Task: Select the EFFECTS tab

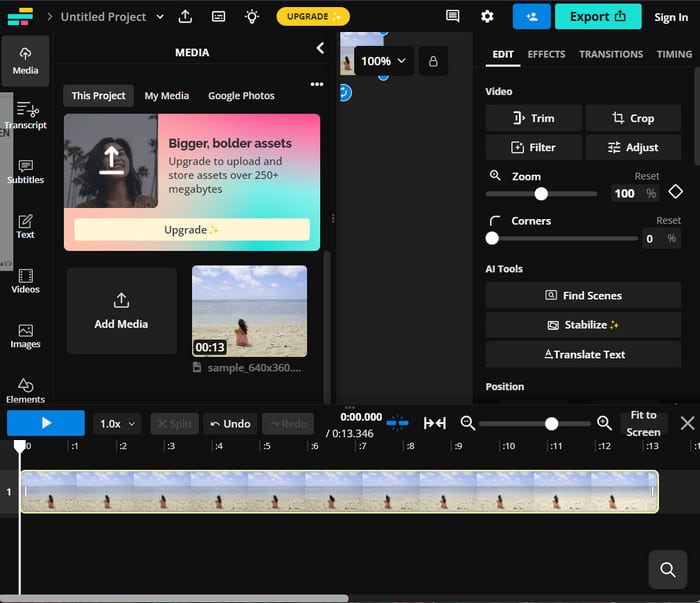Action: click(546, 54)
